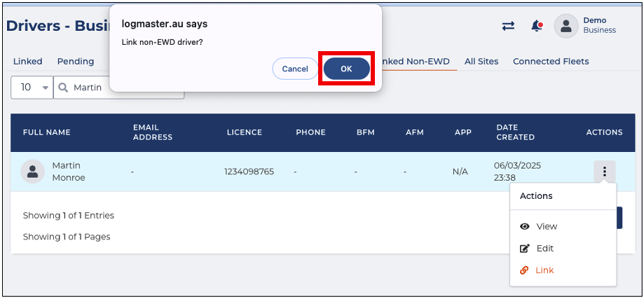The height and width of the screenshot is (299, 644).
Task: Click the APP column header
Action: [x=463, y=132]
